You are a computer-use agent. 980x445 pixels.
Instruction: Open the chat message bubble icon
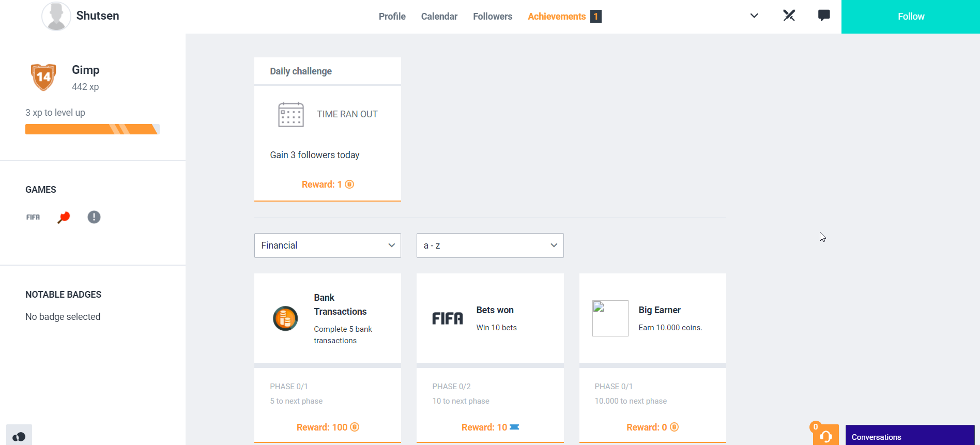point(824,16)
